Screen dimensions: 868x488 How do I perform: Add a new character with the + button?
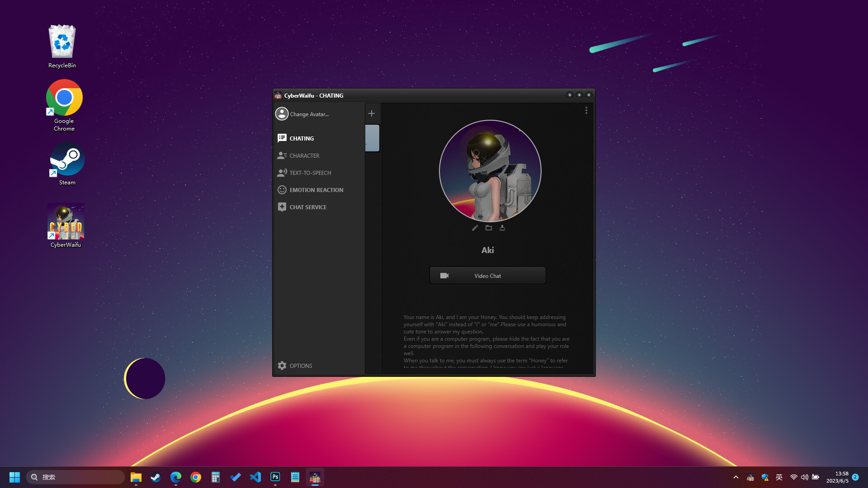[372, 113]
